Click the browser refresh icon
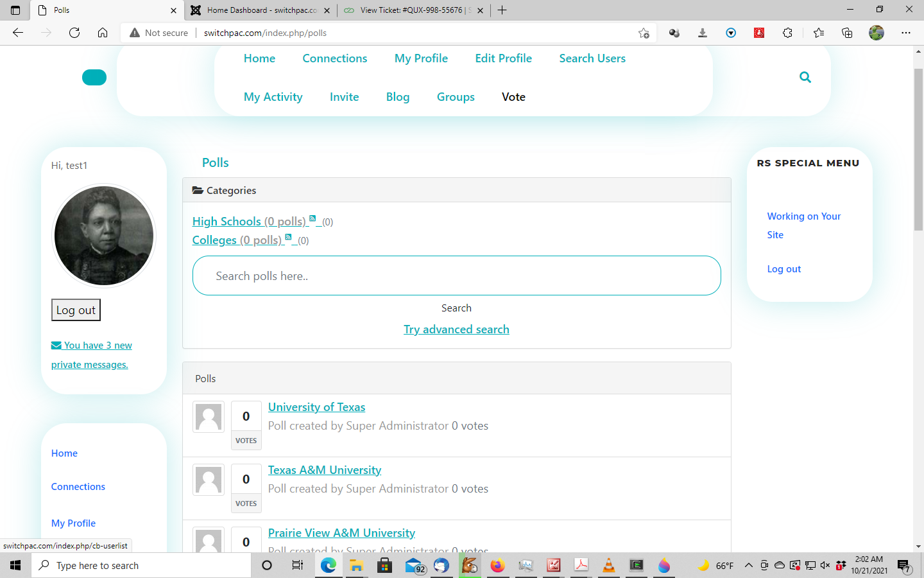This screenshot has height=578, width=924. pos(74,33)
